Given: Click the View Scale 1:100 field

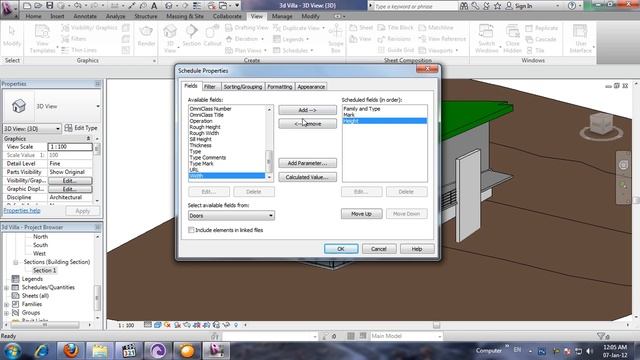Looking at the screenshot, I should coord(70,147).
